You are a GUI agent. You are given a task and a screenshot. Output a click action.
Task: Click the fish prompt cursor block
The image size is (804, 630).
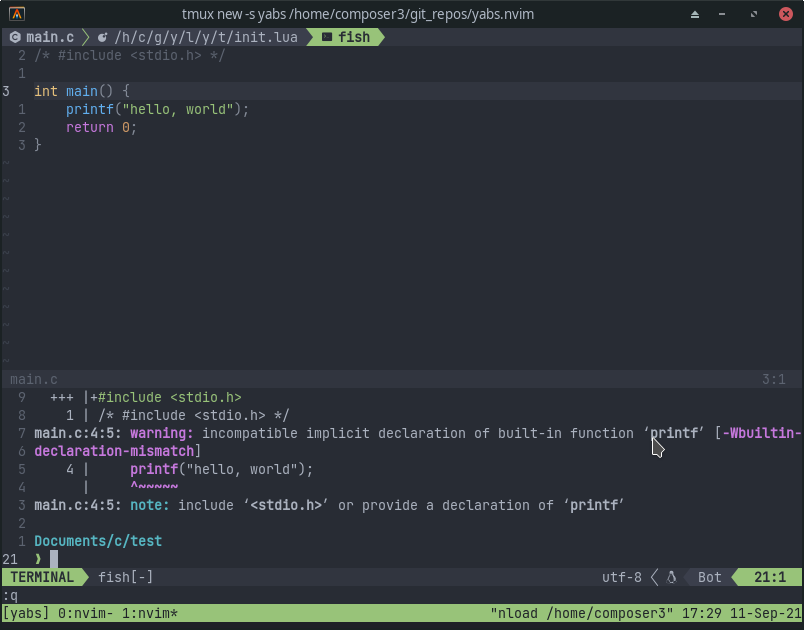(x=54, y=559)
